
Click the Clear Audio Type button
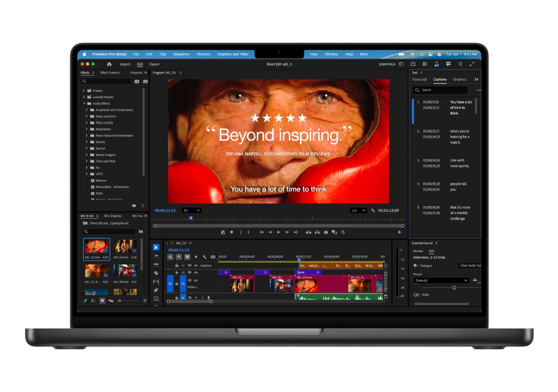pos(470,266)
